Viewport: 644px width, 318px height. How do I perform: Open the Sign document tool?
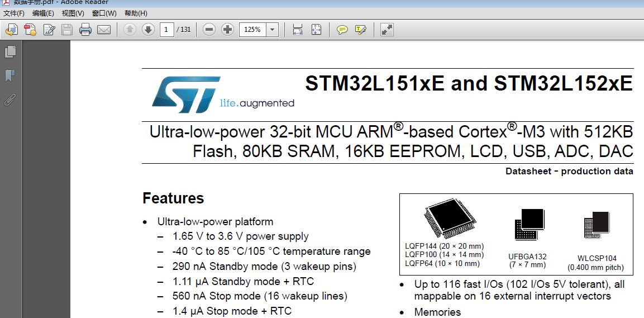click(49, 30)
